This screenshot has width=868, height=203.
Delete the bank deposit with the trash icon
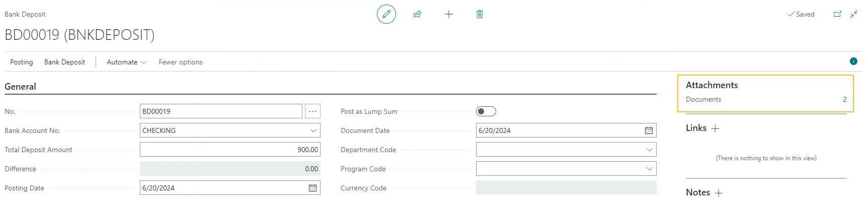480,14
